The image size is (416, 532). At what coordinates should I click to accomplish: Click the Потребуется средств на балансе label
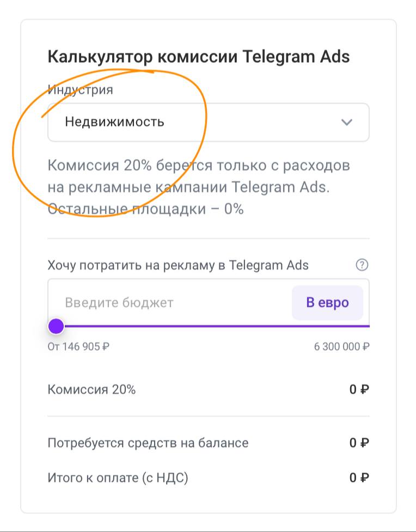click(148, 443)
